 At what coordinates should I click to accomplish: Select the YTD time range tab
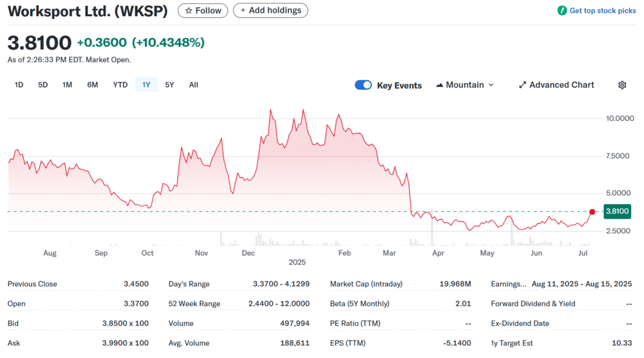120,85
